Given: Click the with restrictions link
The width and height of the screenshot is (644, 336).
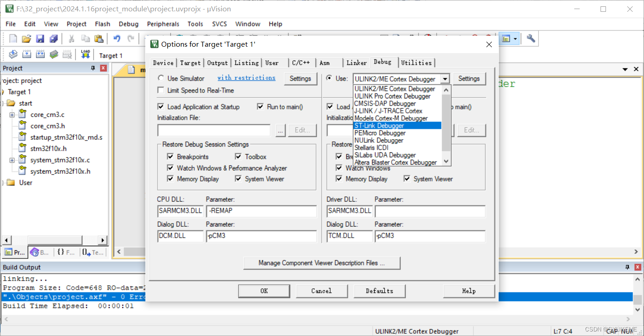Looking at the screenshot, I should (x=246, y=78).
